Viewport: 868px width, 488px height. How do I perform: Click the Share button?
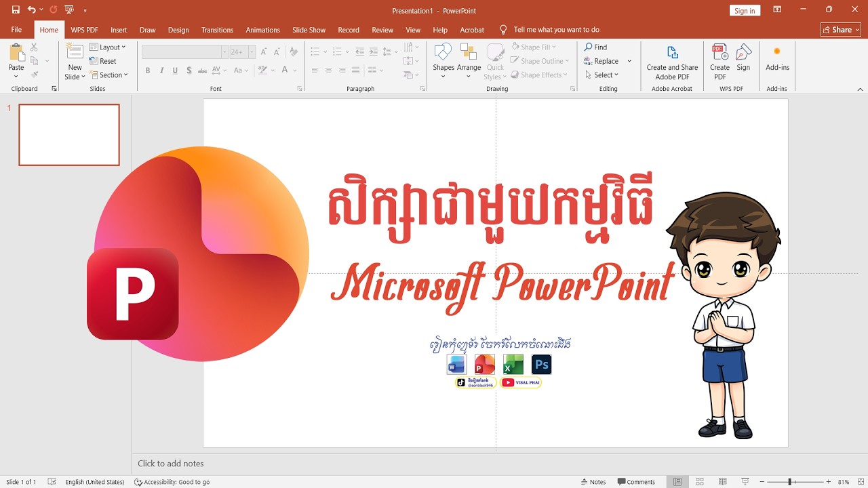[x=841, y=30]
